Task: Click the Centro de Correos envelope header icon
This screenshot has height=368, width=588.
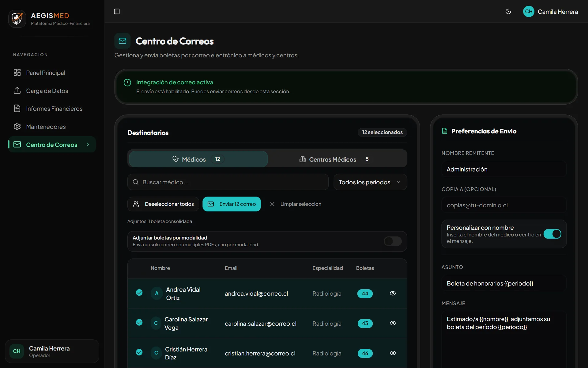Action: pyautogui.click(x=123, y=41)
